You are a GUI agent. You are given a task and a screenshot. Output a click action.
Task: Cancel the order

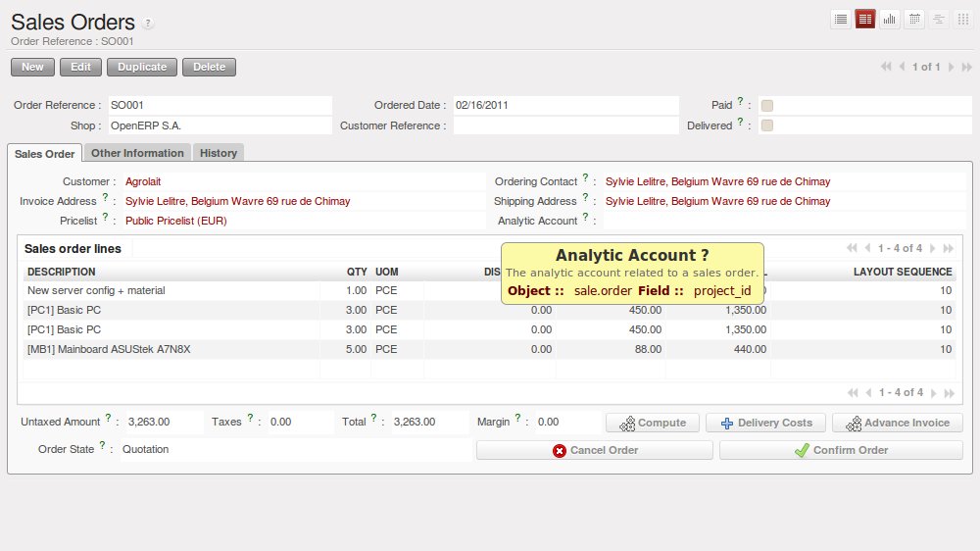pyautogui.click(x=595, y=450)
